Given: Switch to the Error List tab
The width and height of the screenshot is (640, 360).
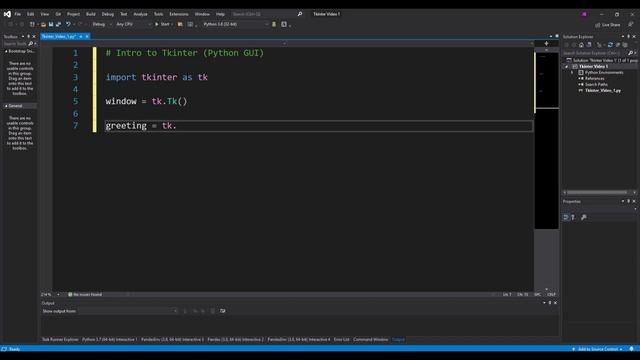Looking at the screenshot, I should tap(342, 339).
